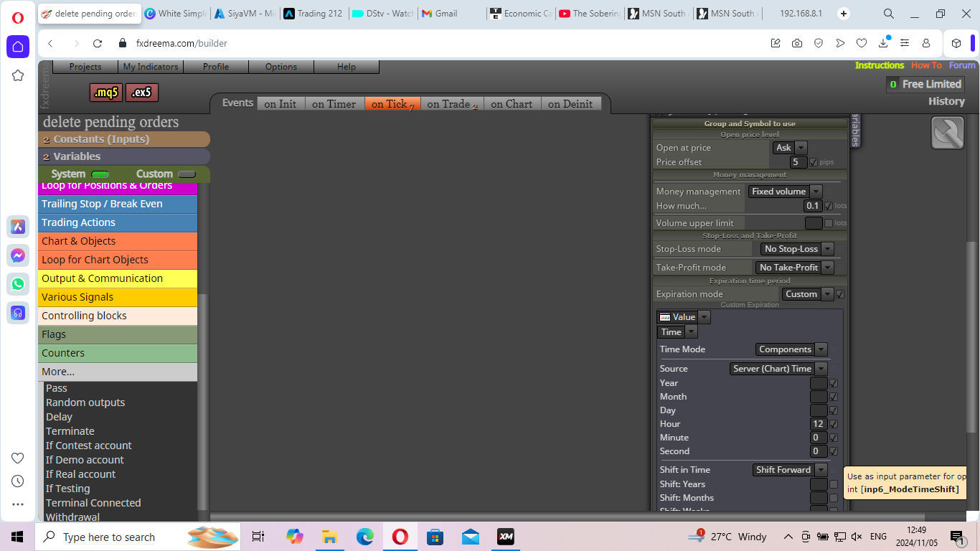Open the XM app on the taskbar

point(506,537)
